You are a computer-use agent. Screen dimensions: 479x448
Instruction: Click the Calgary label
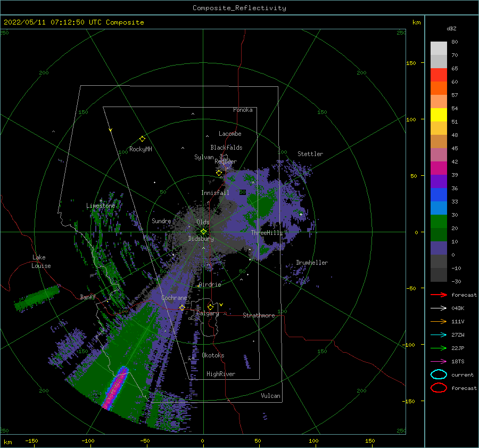[x=208, y=313]
